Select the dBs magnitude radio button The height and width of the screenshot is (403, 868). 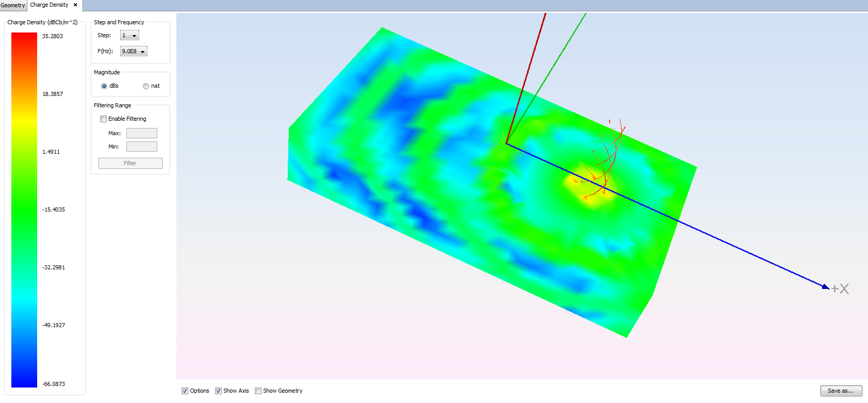104,86
